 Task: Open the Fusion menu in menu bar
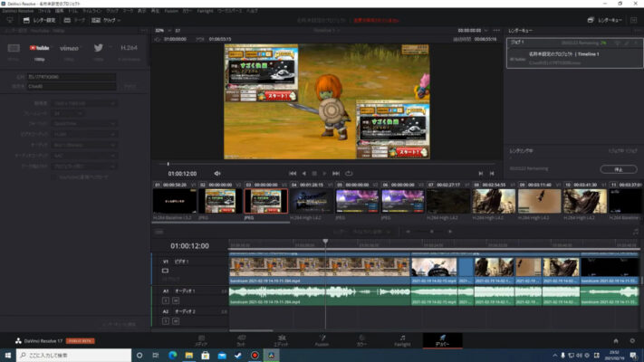[171, 11]
